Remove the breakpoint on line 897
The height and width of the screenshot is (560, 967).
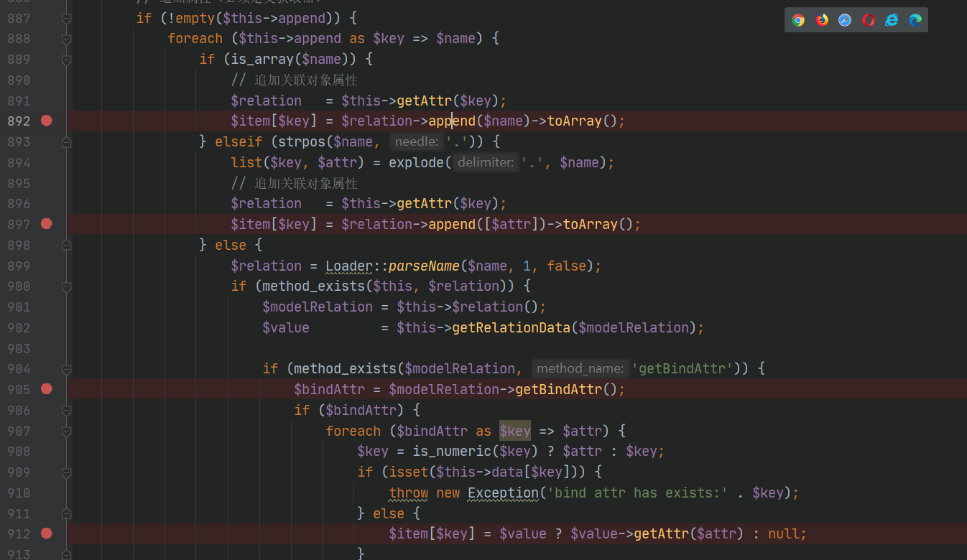tap(47, 224)
